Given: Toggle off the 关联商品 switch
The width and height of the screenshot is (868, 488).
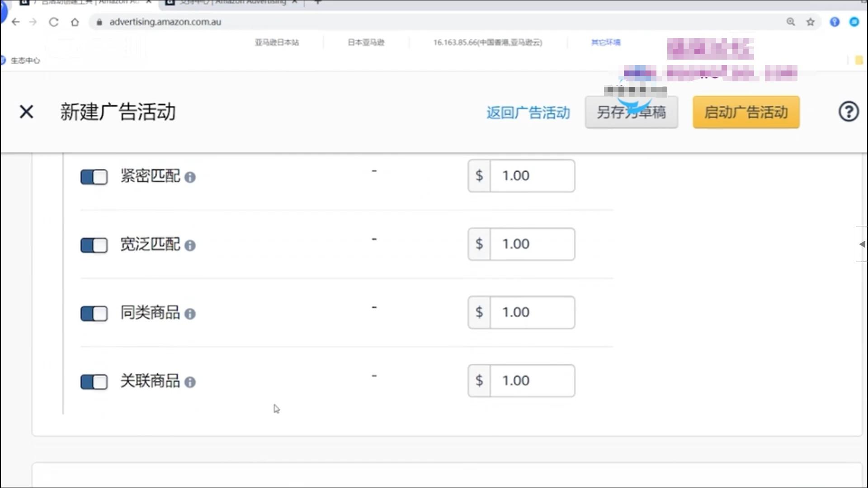Looking at the screenshot, I should (94, 382).
